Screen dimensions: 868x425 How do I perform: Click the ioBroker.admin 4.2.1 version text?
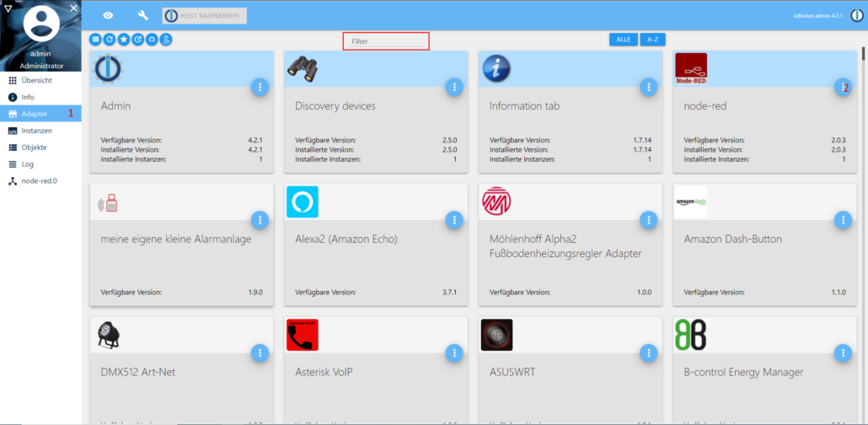[x=817, y=16]
